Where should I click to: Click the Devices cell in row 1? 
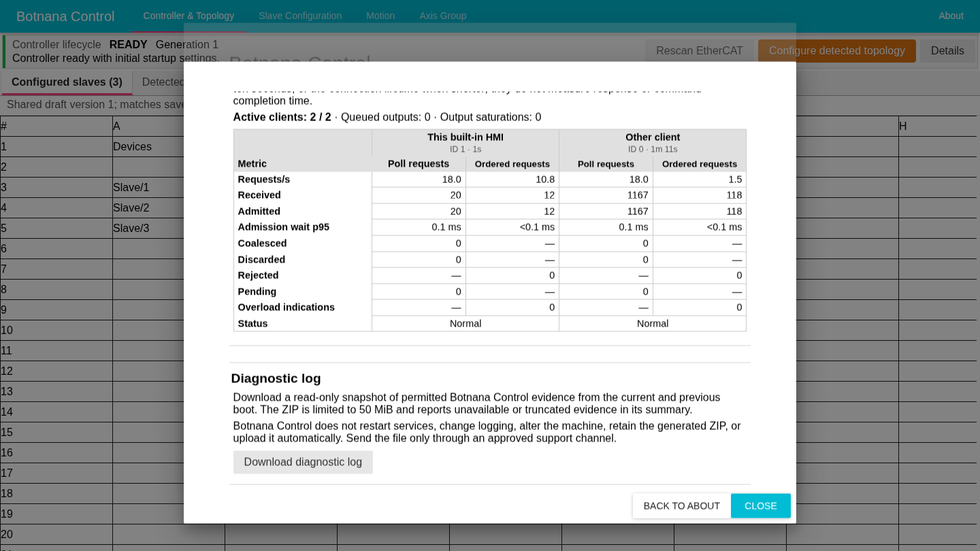tap(169, 147)
